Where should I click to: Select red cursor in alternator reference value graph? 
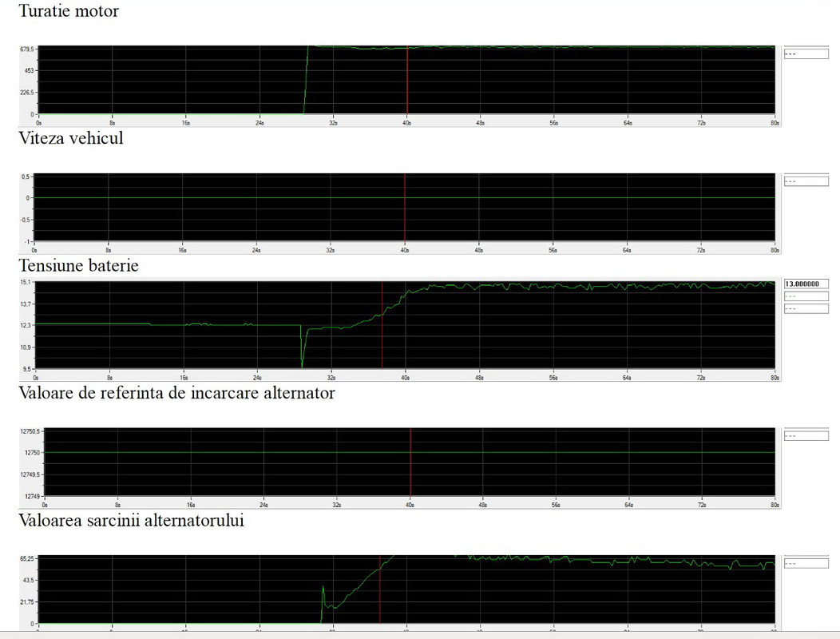click(410, 462)
